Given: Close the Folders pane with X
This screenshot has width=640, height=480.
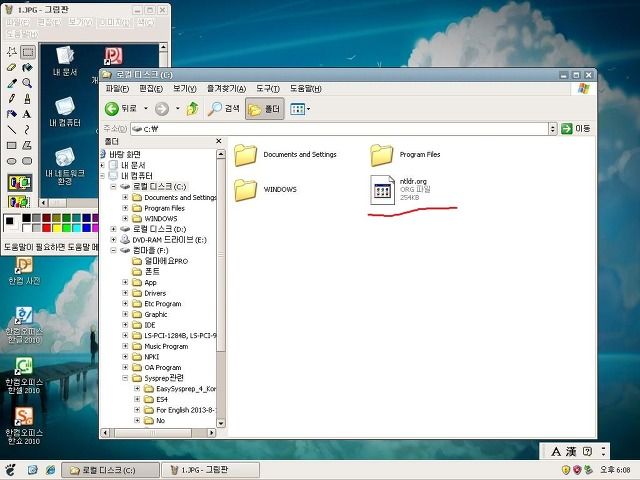Looking at the screenshot, I should coord(219,141).
